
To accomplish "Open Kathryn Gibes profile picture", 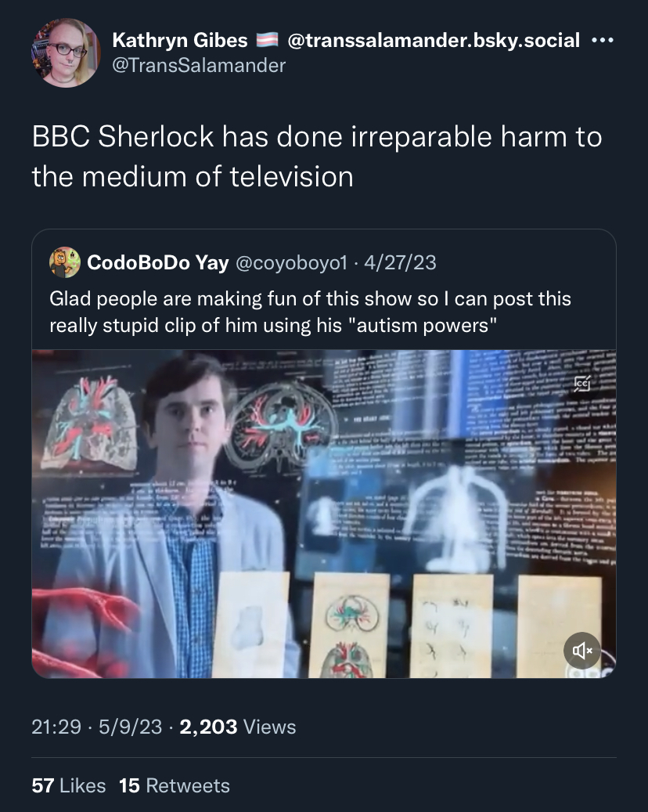I will click(x=66, y=52).
